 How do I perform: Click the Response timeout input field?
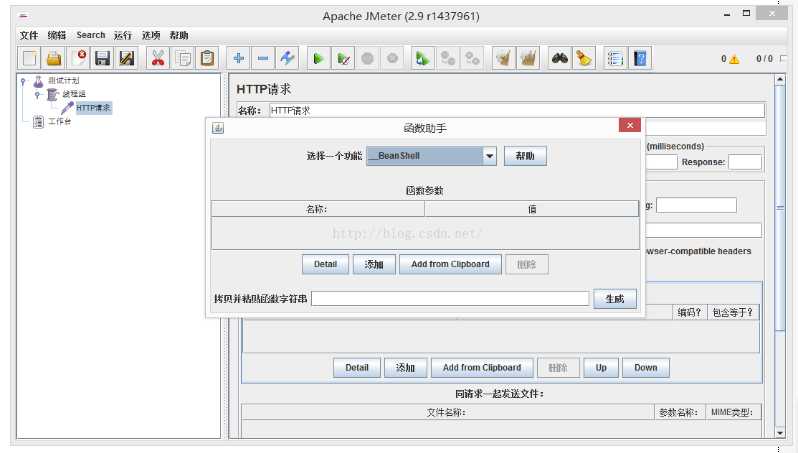[745, 162]
